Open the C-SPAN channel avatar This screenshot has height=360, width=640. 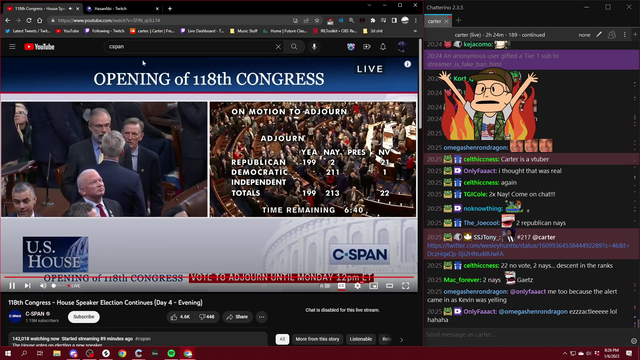(x=15, y=316)
